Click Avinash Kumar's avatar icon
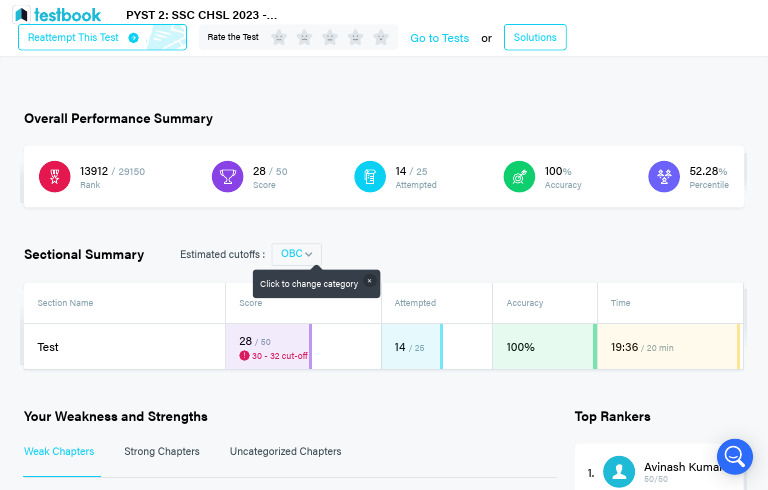This screenshot has width=768, height=490. tap(619, 472)
